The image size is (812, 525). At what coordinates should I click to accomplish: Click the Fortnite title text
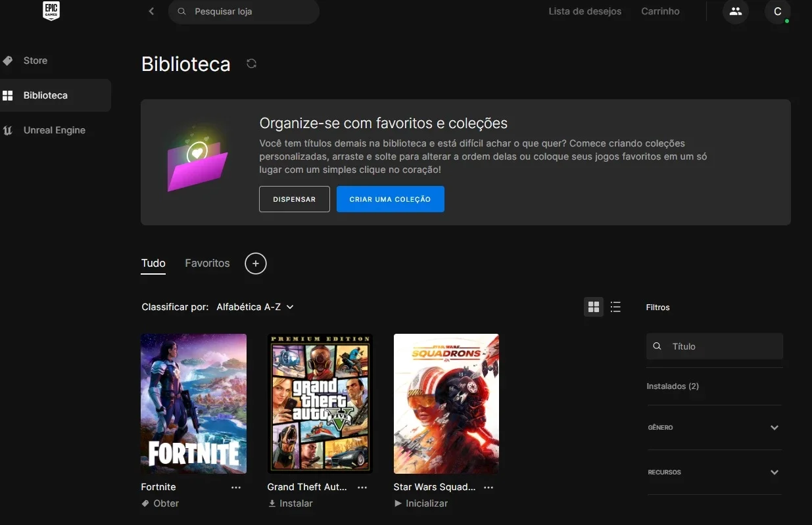(158, 487)
